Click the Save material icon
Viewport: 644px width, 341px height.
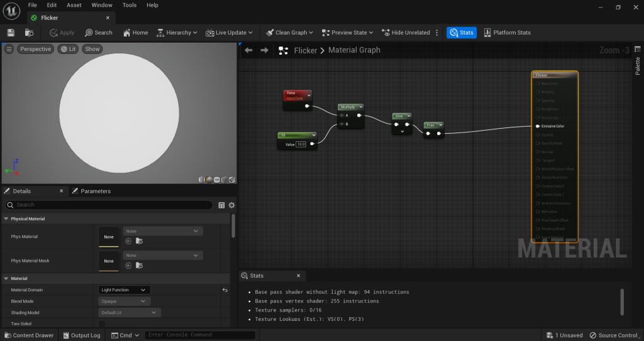coord(11,33)
